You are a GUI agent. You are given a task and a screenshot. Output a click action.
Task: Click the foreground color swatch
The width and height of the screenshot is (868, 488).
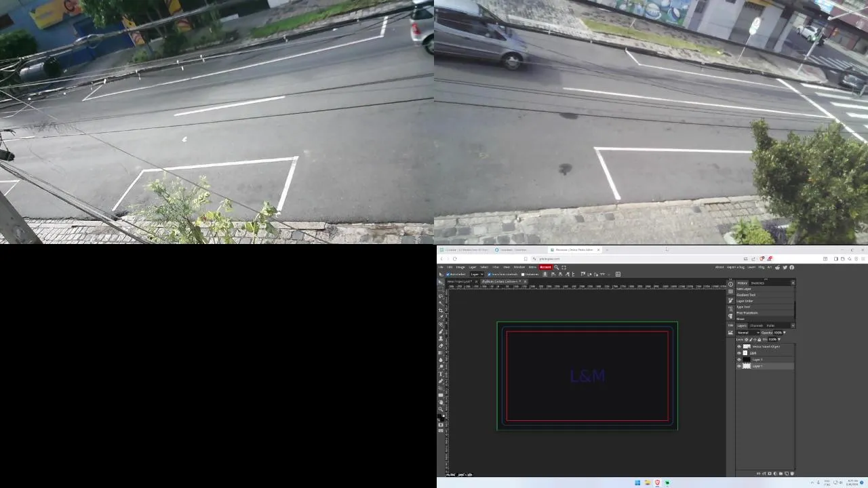point(439,415)
